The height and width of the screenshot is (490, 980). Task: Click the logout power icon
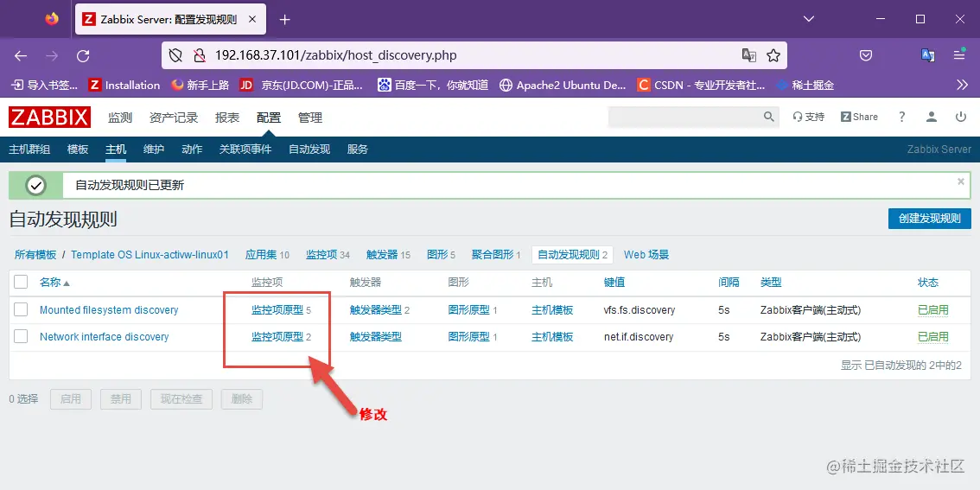coord(961,117)
